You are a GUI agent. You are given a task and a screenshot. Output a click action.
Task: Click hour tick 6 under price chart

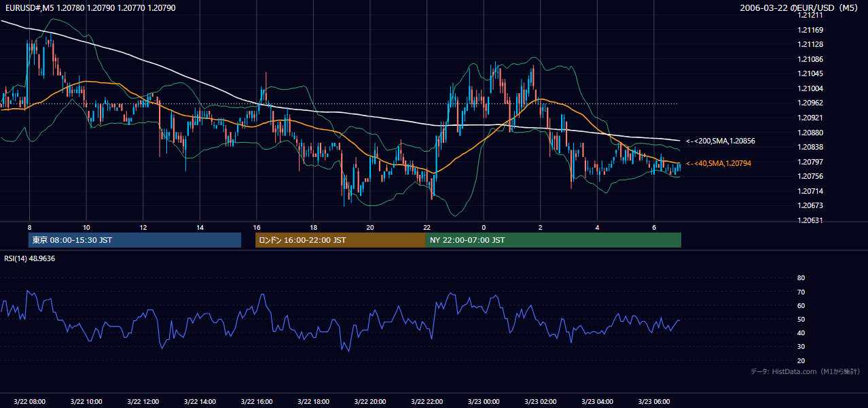(x=653, y=227)
